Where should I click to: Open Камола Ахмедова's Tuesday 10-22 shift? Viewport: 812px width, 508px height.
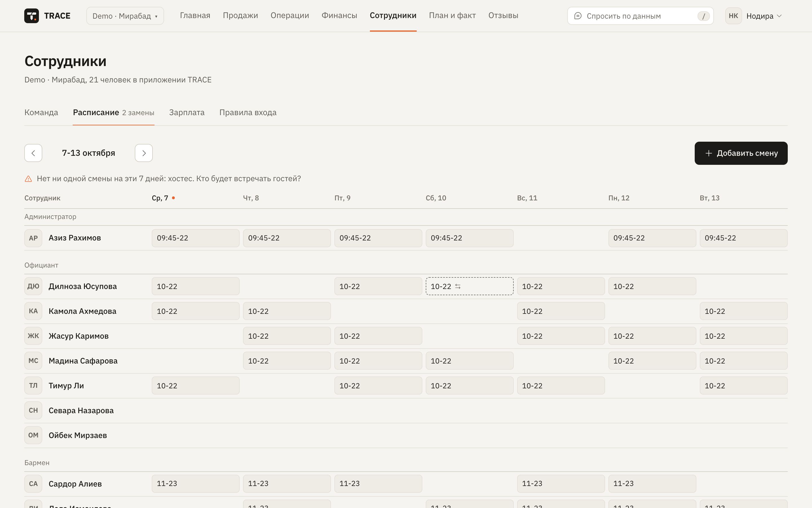[743, 311]
